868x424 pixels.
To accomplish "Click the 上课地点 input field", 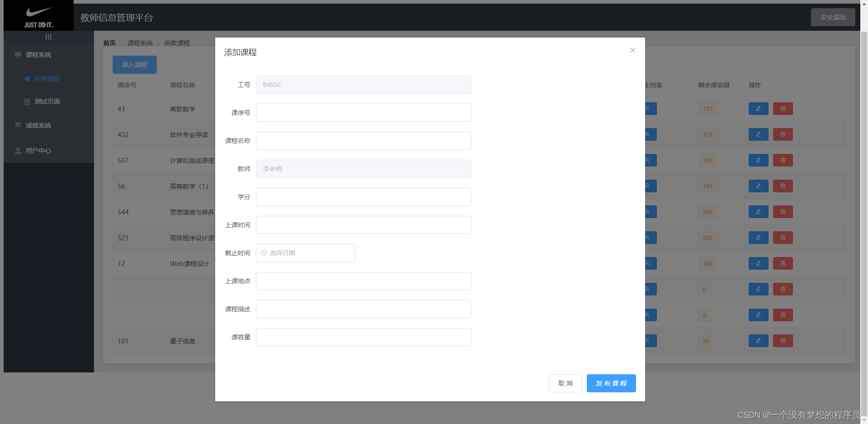I will point(363,281).
